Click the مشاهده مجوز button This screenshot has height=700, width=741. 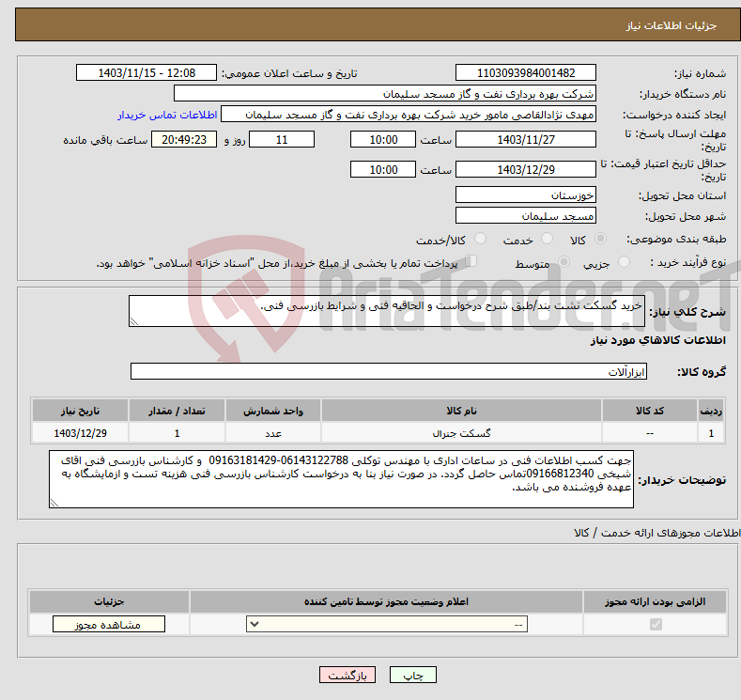point(109,625)
